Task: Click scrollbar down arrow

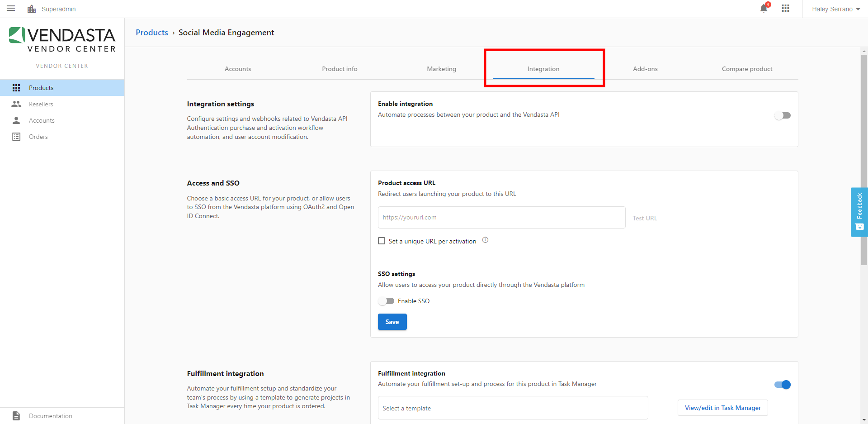Action: pos(864,420)
